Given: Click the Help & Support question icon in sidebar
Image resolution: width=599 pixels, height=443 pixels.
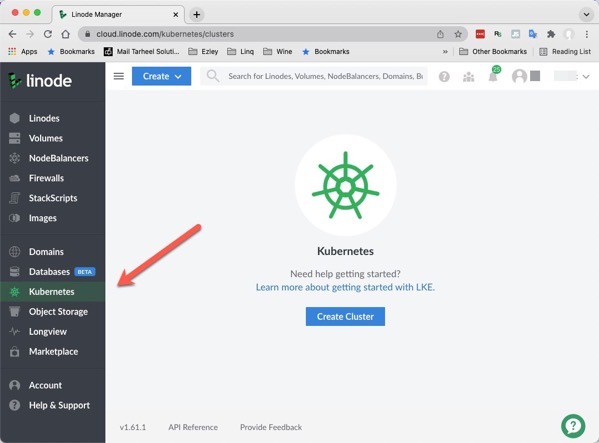Looking at the screenshot, I should [x=15, y=405].
